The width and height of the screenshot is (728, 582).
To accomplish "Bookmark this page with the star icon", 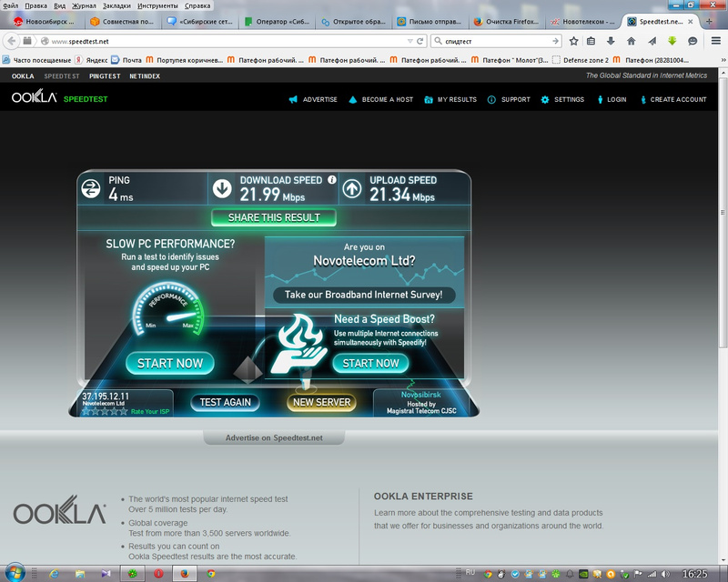I will [x=574, y=41].
